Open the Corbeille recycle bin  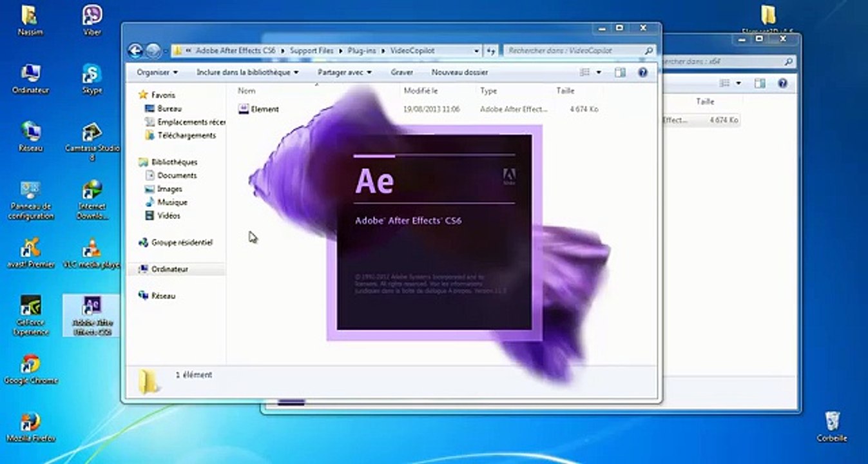(x=831, y=427)
